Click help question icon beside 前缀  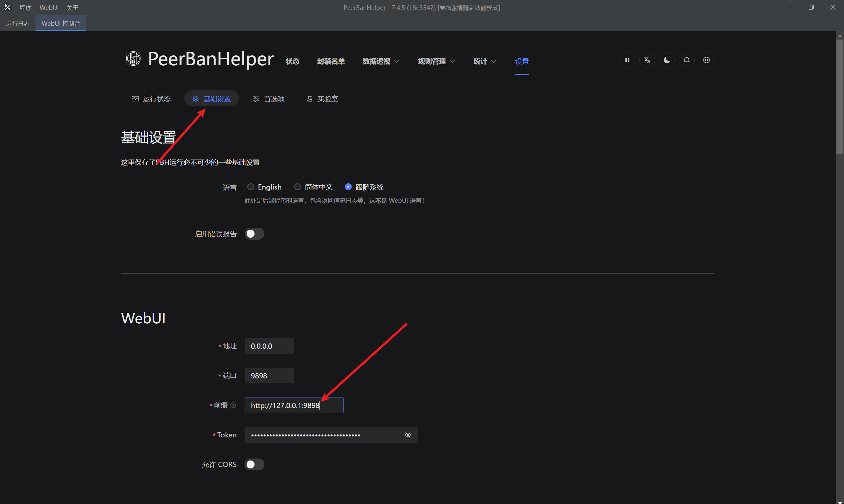coord(233,405)
